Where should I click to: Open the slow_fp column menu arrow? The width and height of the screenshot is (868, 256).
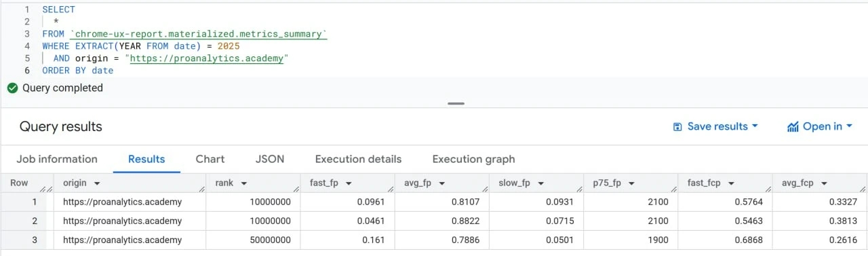point(540,183)
